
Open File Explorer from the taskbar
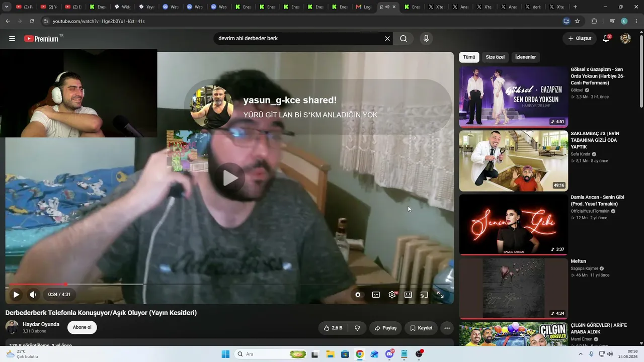tap(330, 354)
